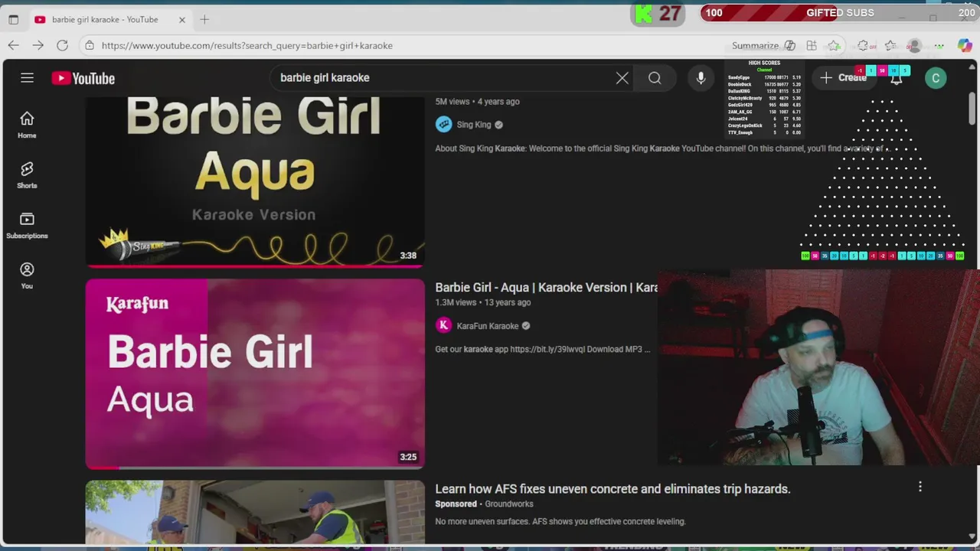Click the Groundworks advertiser name

(x=509, y=504)
